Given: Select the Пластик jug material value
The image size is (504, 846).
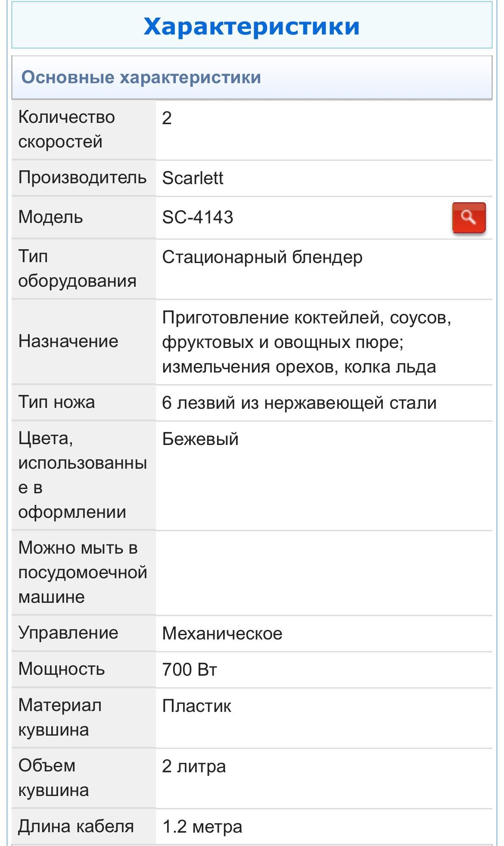Looking at the screenshot, I should click(197, 706).
